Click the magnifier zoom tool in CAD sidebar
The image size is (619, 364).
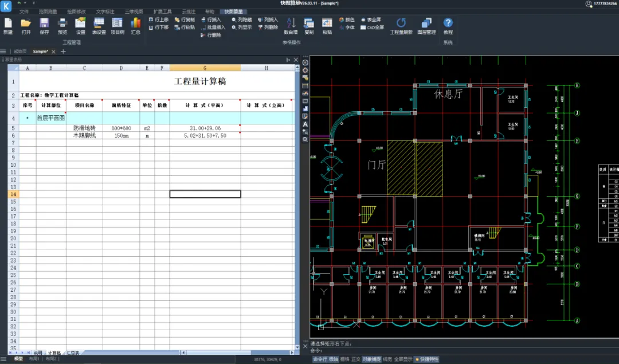coord(305,139)
